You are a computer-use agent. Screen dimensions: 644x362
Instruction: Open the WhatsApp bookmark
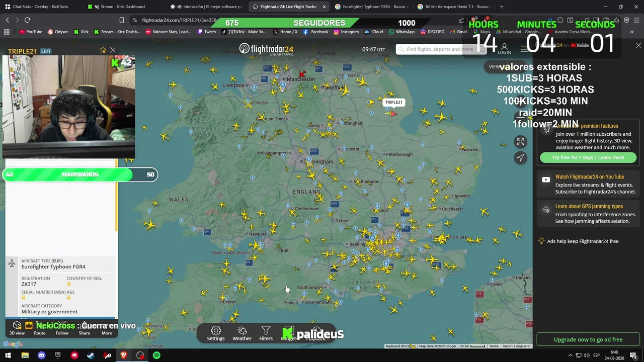click(x=401, y=32)
